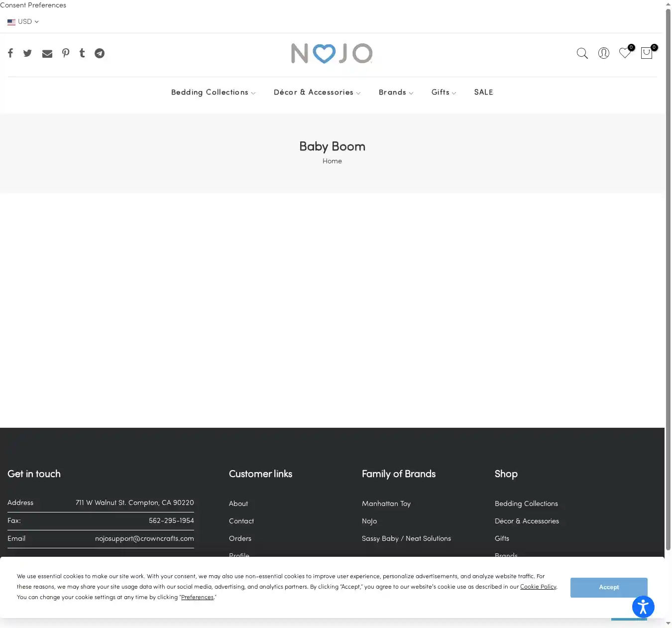This screenshot has width=672, height=628.
Task: Click the Home breadcrumb link
Action: pyautogui.click(x=332, y=161)
